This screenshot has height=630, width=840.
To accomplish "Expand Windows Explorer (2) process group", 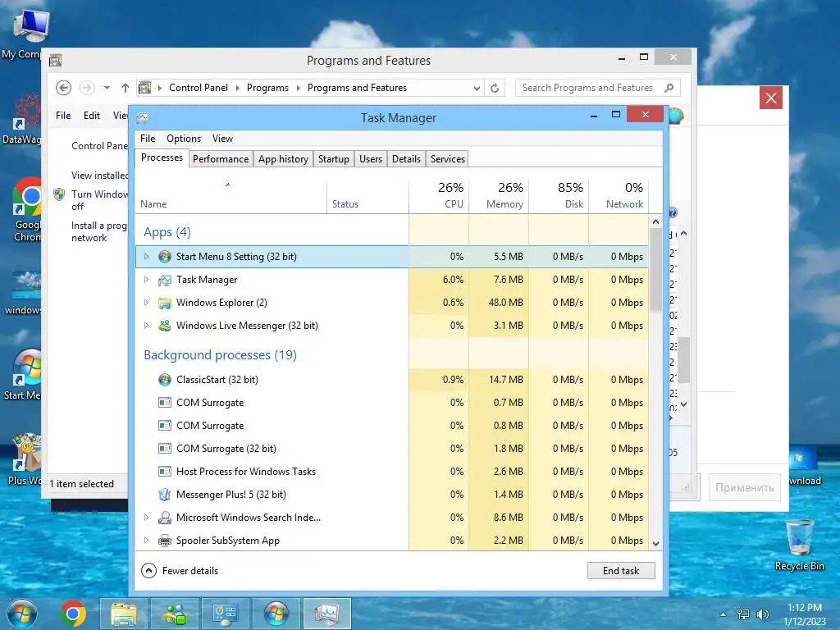I will (146, 303).
